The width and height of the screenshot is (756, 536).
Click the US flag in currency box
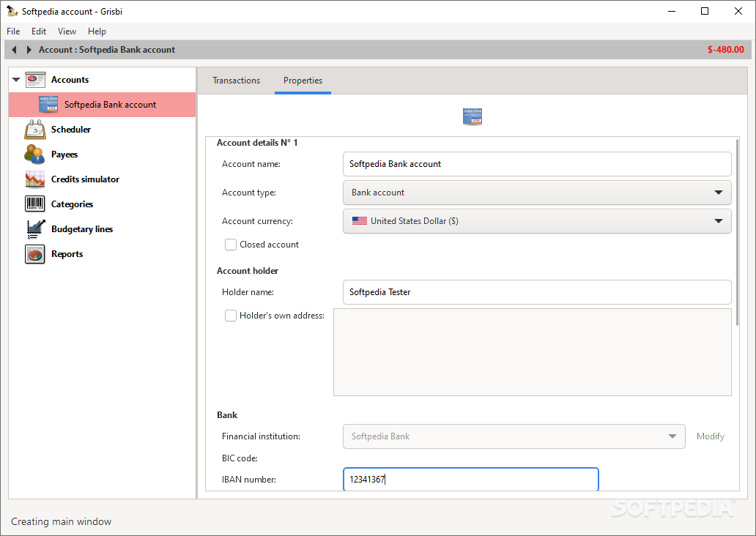(x=360, y=220)
